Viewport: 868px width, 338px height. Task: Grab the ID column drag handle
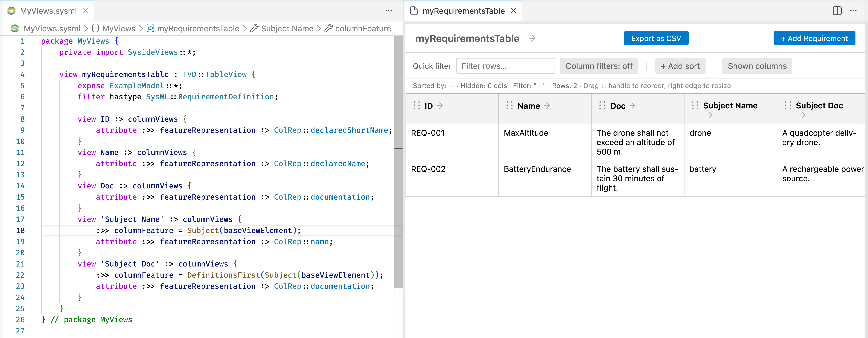pos(417,106)
